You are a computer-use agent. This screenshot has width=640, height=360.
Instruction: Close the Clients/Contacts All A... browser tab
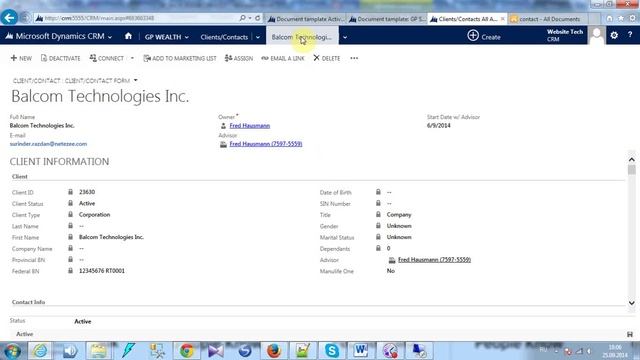(502, 19)
